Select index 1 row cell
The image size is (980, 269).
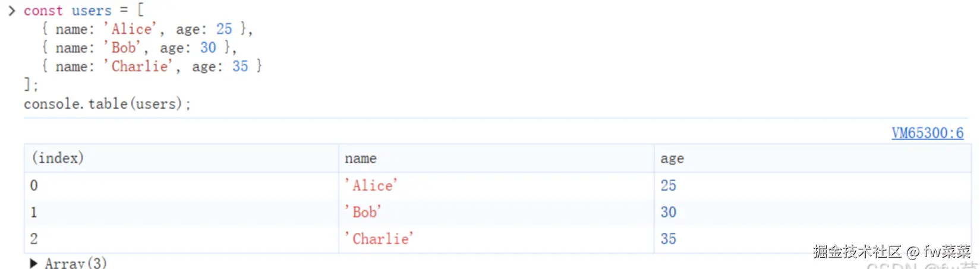34,212
